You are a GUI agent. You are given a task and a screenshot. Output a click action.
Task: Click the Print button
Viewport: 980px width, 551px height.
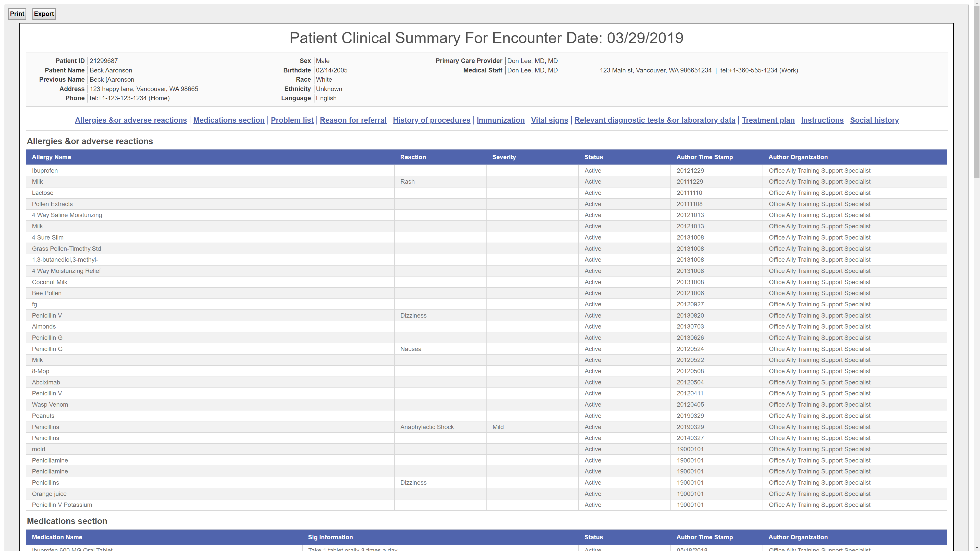pyautogui.click(x=17, y=14)
